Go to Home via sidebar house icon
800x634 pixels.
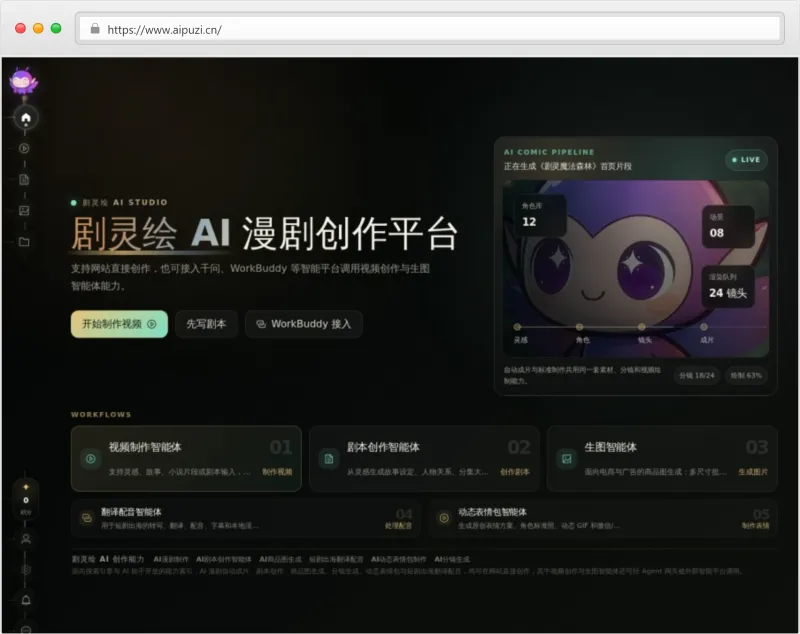point(26,118)
